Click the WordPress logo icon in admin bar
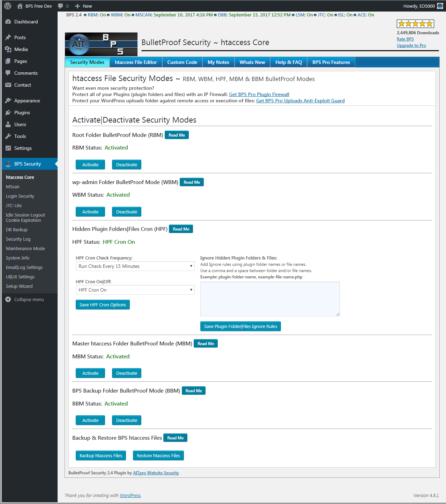Viewport: 446px width, 504px height. click(x=8, y=6)
